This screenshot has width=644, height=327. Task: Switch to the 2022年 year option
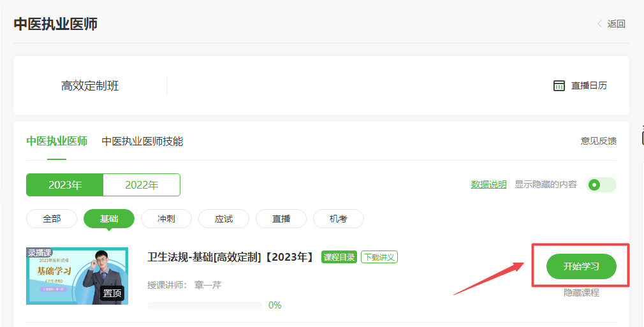point(142,185)
